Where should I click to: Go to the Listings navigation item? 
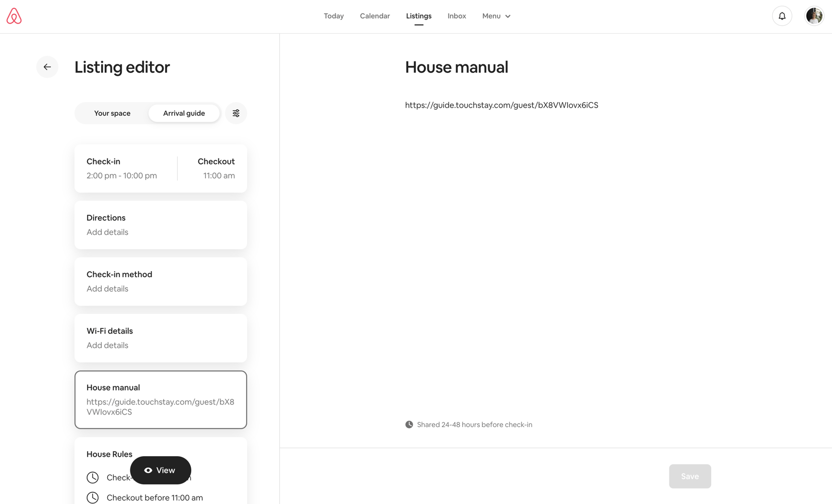419,16
